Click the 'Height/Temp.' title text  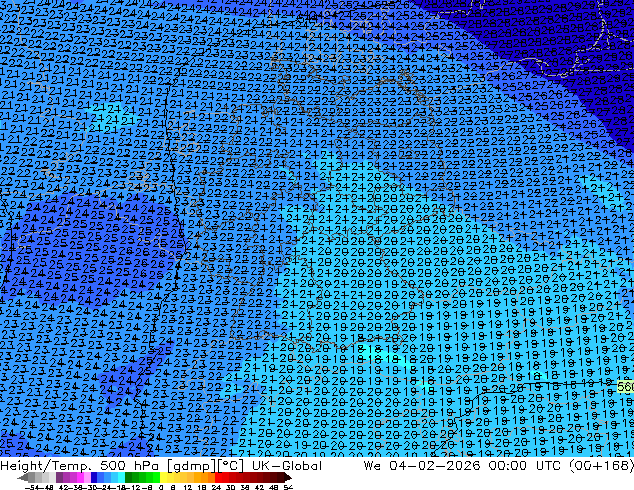pyautogui.click(x=47, y=466)
